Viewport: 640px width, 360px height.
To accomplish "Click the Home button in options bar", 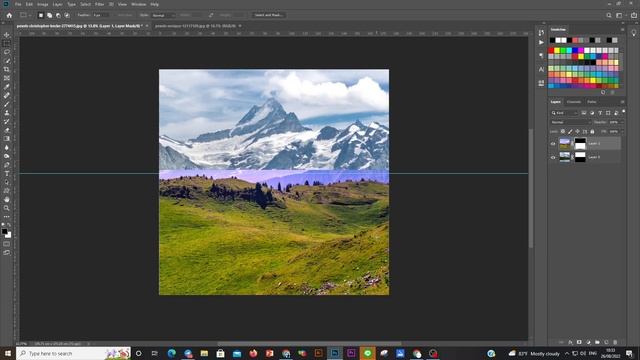I will point(9,15).
